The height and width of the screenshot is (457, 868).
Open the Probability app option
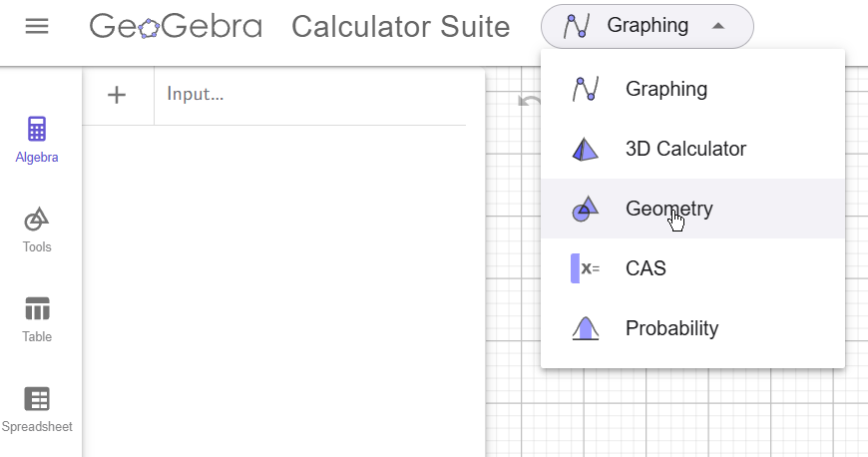pos(671,328)
